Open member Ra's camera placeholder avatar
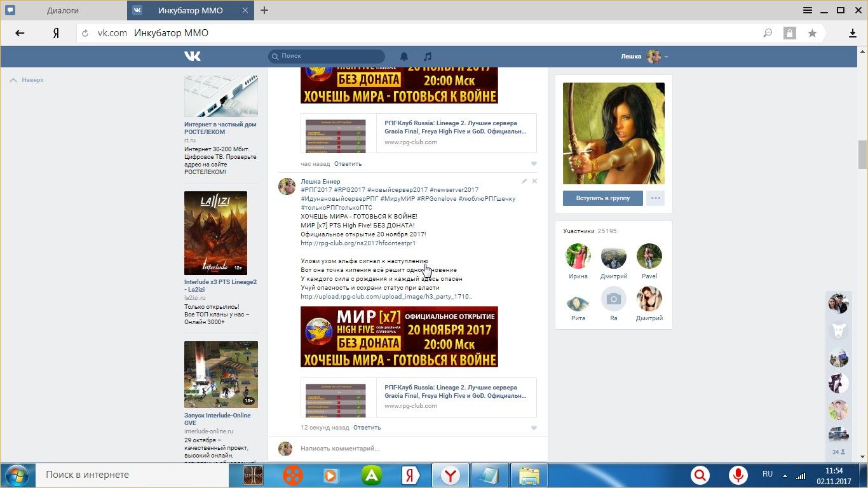The image size is (868, 488). click(614, 299)
